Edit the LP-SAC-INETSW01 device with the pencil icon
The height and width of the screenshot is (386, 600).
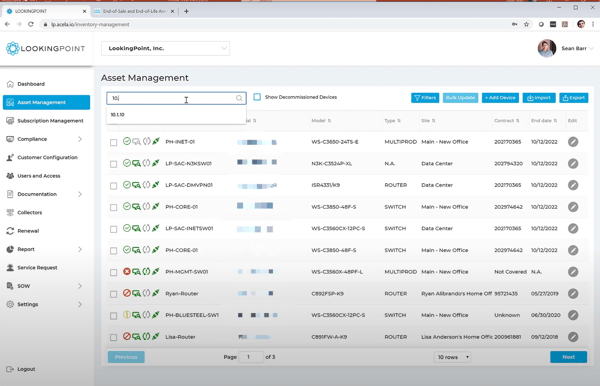tap(573, 228)
